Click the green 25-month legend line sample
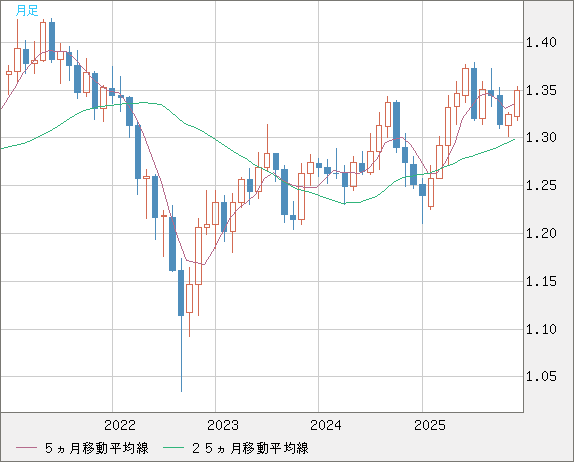 click(x=173, y=448)
